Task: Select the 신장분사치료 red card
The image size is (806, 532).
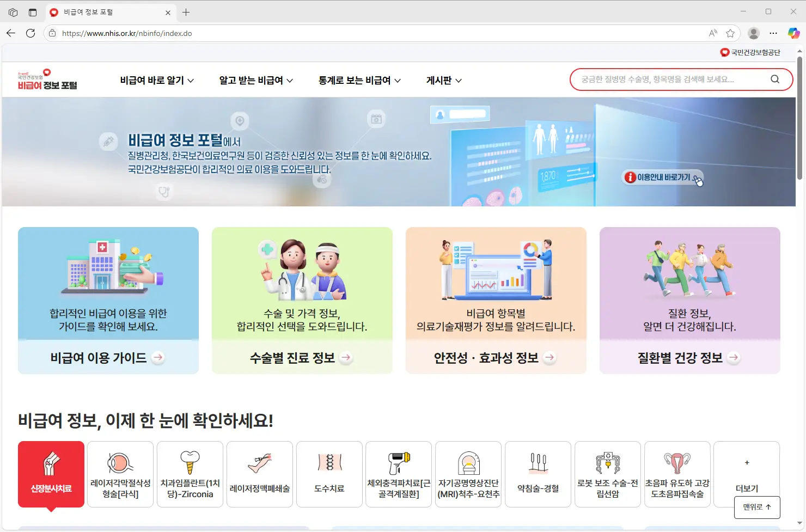Action: 51,474
